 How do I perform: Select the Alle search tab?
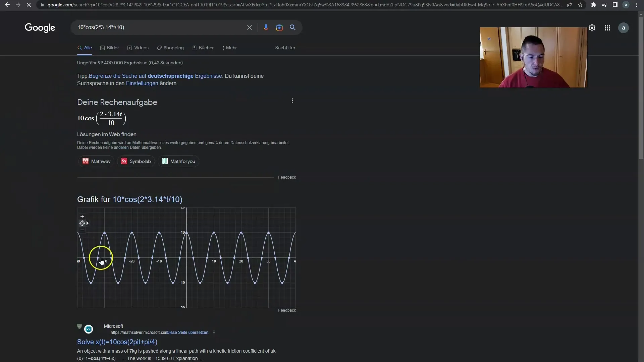tap(85, 48)
